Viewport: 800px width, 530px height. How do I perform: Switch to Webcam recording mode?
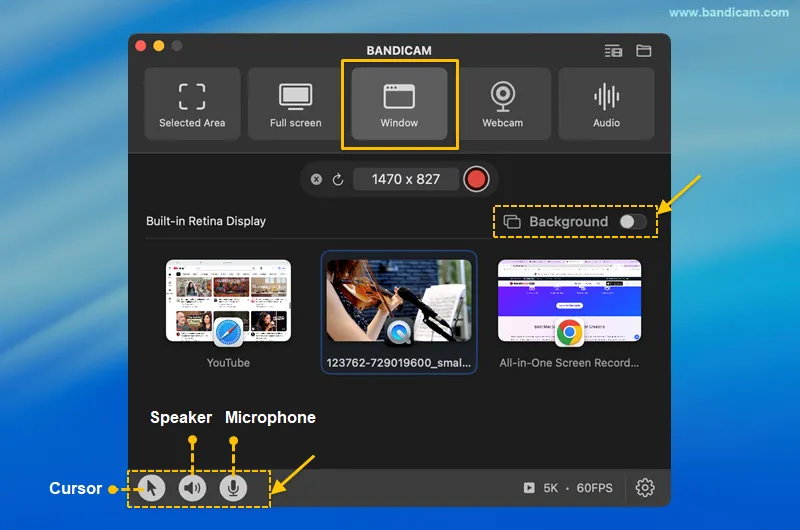(x=503, y=104)
